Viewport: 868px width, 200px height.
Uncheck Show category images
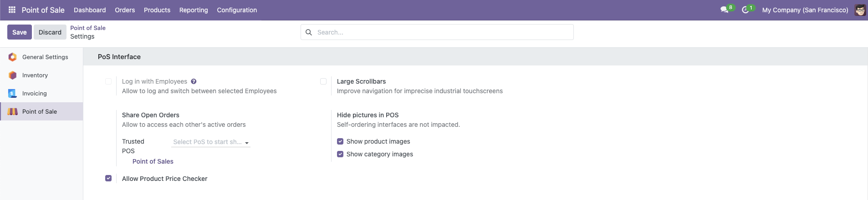click(x=340, y=154)
